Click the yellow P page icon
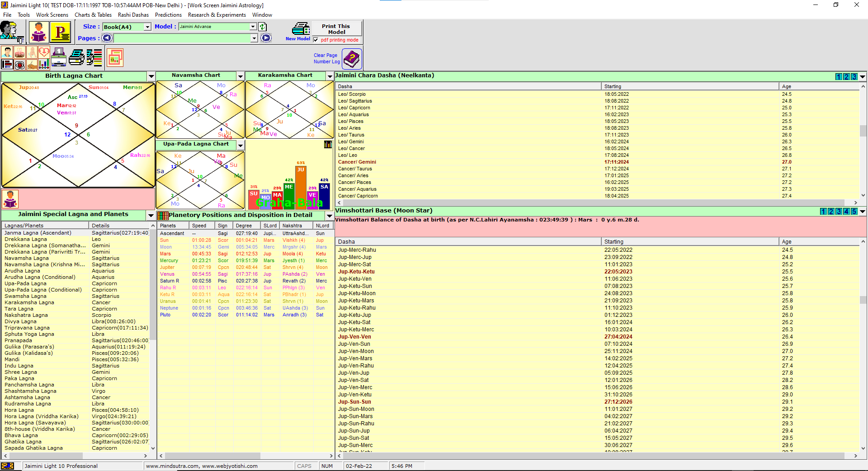The height and width of the screenshot is (471, 868). (x=60, y=32)
